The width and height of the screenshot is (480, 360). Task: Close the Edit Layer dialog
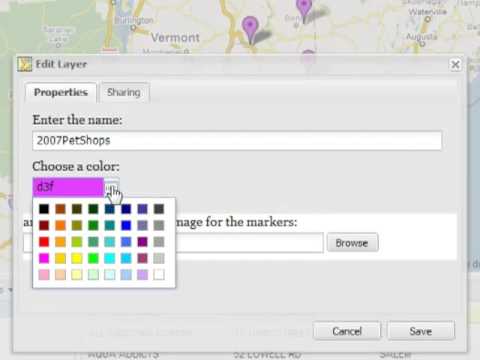pyautogui.click(x=455, y=64)
